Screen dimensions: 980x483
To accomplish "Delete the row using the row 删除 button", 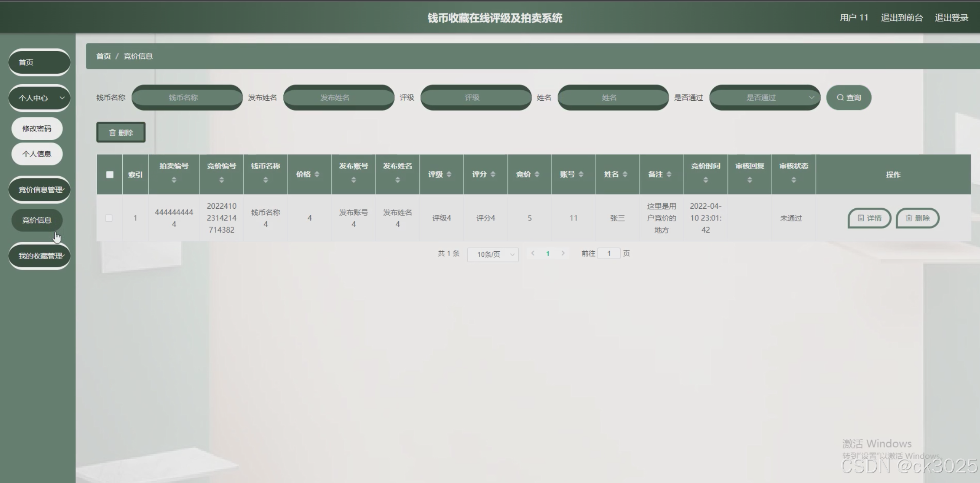I will 918,218.
